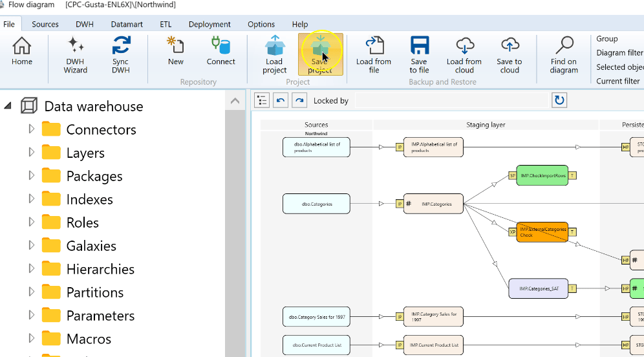Expand the Connectors folder

click(31, 129)
